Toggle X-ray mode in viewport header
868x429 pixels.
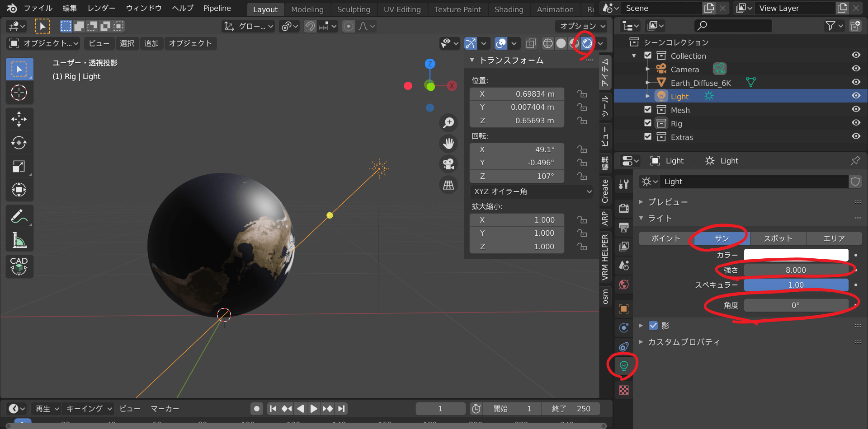click(x=531, y=43)
